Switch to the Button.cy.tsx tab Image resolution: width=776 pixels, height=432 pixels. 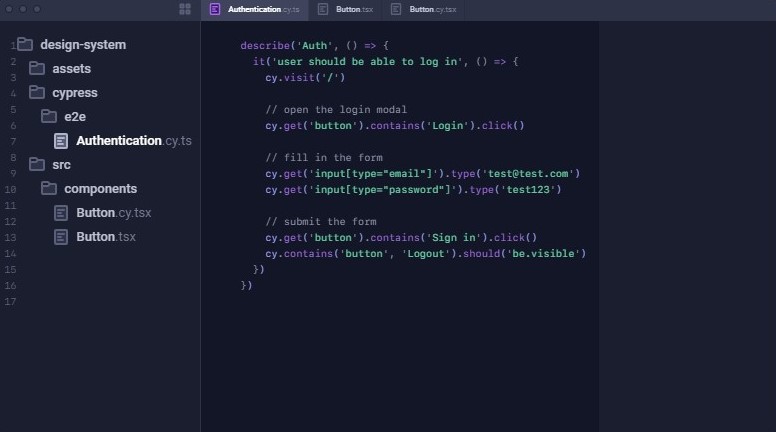click(432, 9)
